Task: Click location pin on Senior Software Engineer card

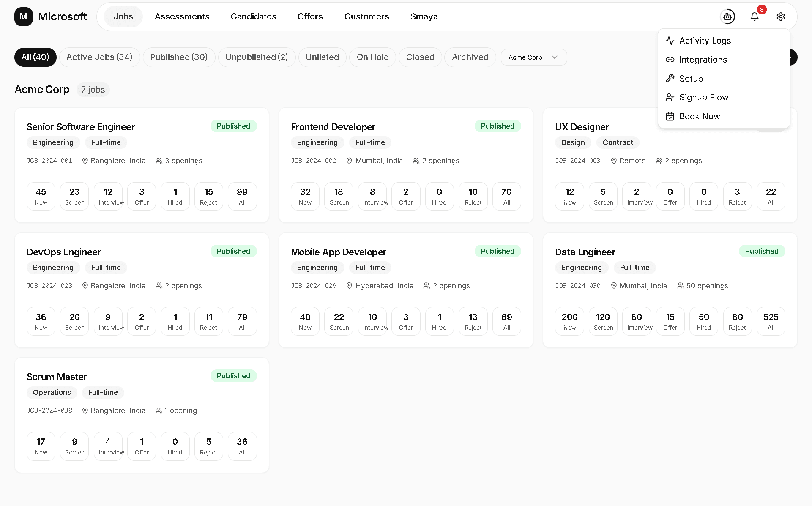Action: click(x=85, y=161)
